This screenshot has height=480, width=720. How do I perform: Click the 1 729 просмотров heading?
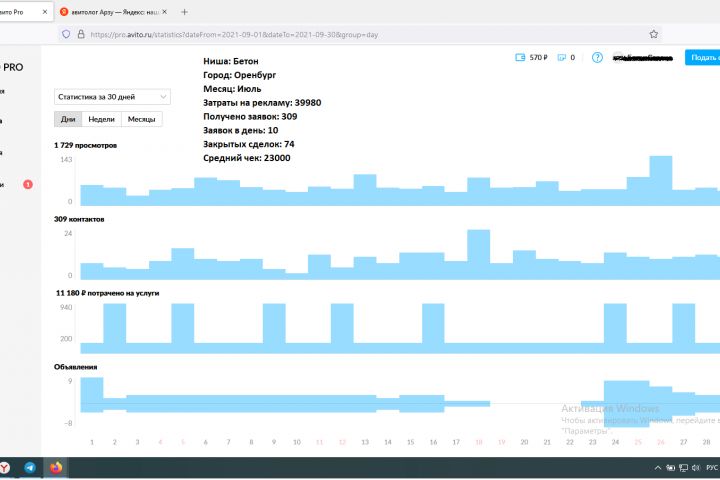(x=85, y=145)
